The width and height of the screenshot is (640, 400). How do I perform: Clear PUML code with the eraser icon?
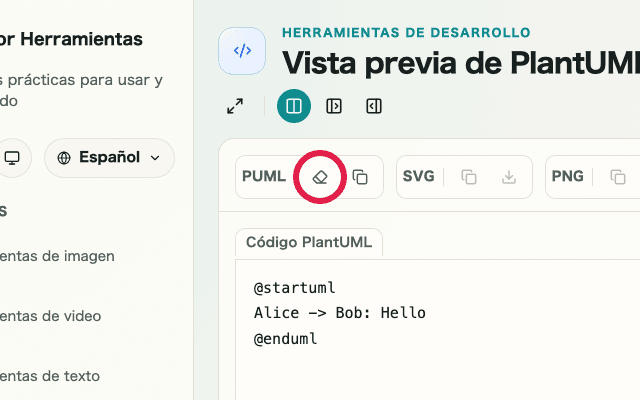(320, 177)
